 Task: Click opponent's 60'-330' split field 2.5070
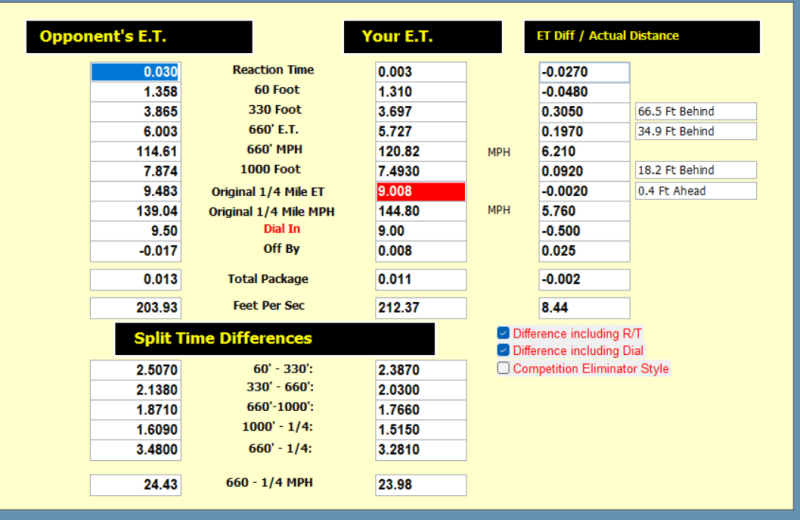tap(136, 370)
